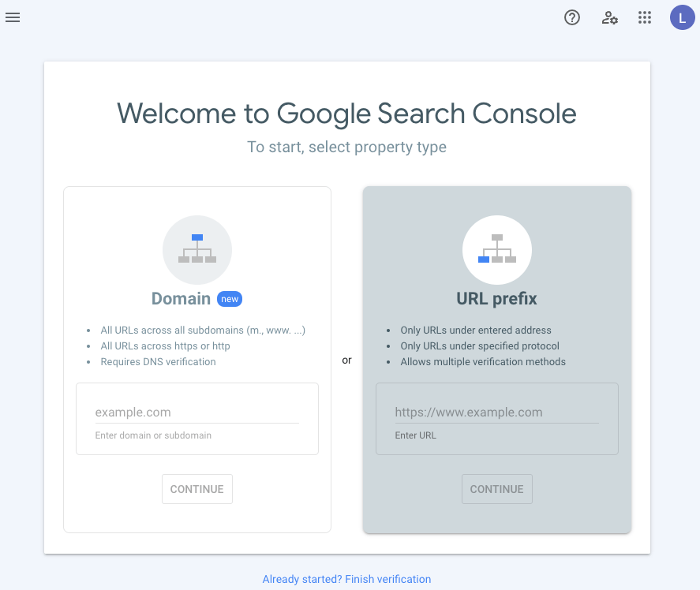Focus the https://www.example.com URL input field
This screenshot has height=590, width=700.
[496, 412]
